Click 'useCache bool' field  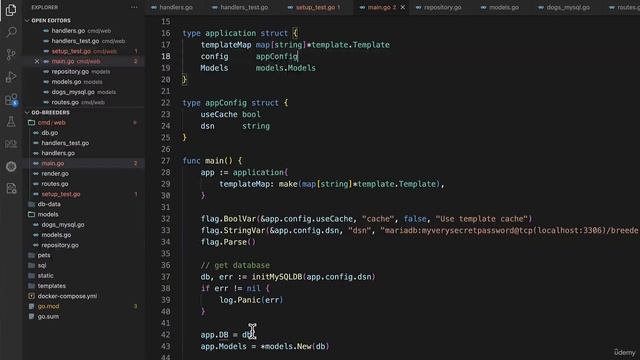click(230, 114)
